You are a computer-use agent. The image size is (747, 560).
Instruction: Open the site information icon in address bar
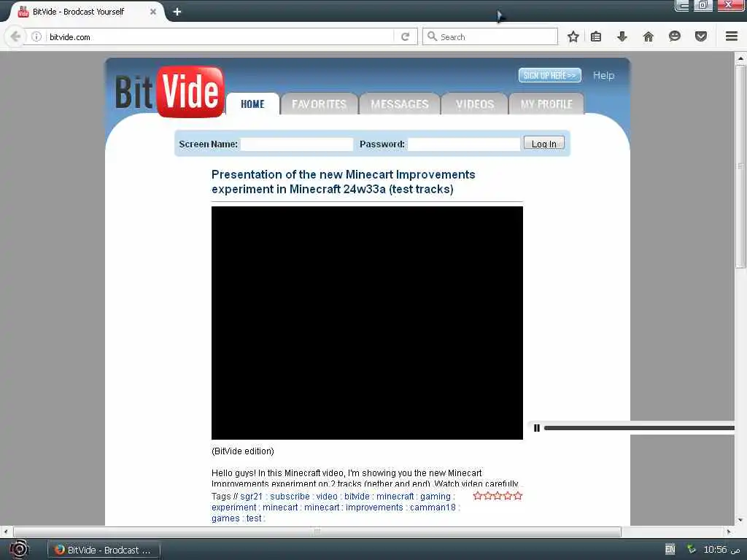click(36, 36)
